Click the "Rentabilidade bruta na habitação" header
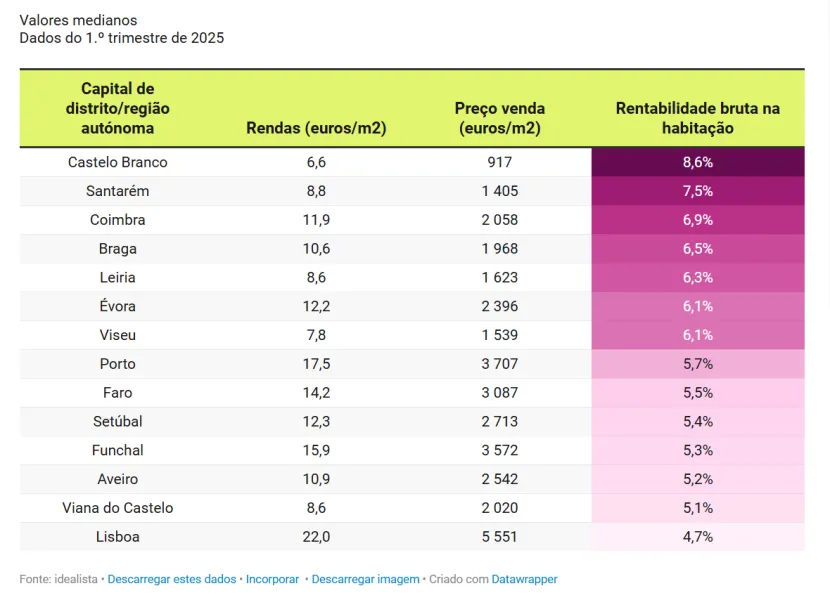830x594 pixels. coord(697,118)
